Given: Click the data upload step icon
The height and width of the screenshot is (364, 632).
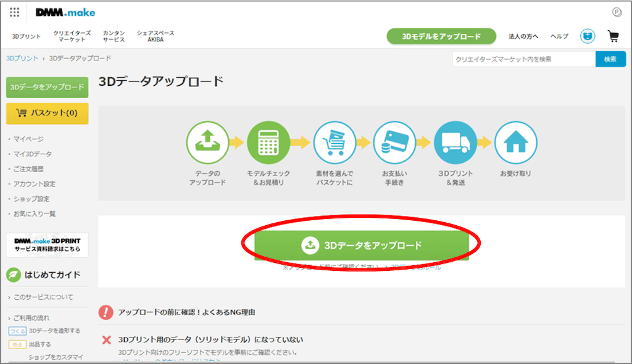Looking at the screenshot, I should (x=207, y=143).
